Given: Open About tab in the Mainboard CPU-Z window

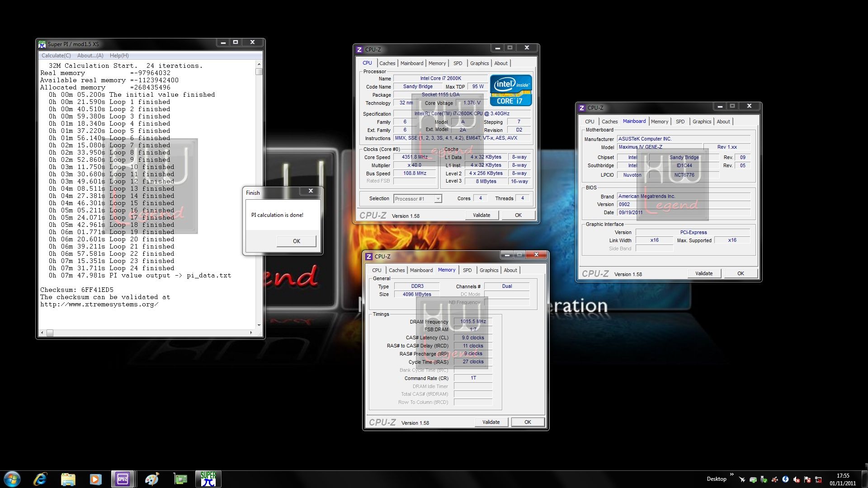Looking at the screenshot, I should tap(723, 122).
